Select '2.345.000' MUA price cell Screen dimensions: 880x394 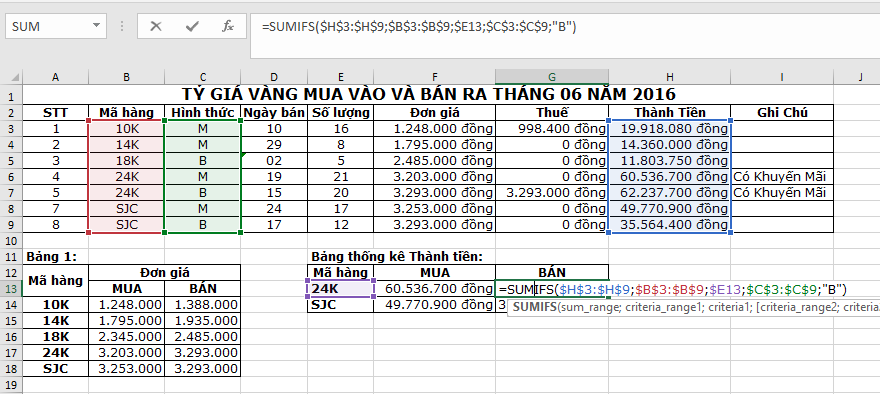(x=126, y=337)
